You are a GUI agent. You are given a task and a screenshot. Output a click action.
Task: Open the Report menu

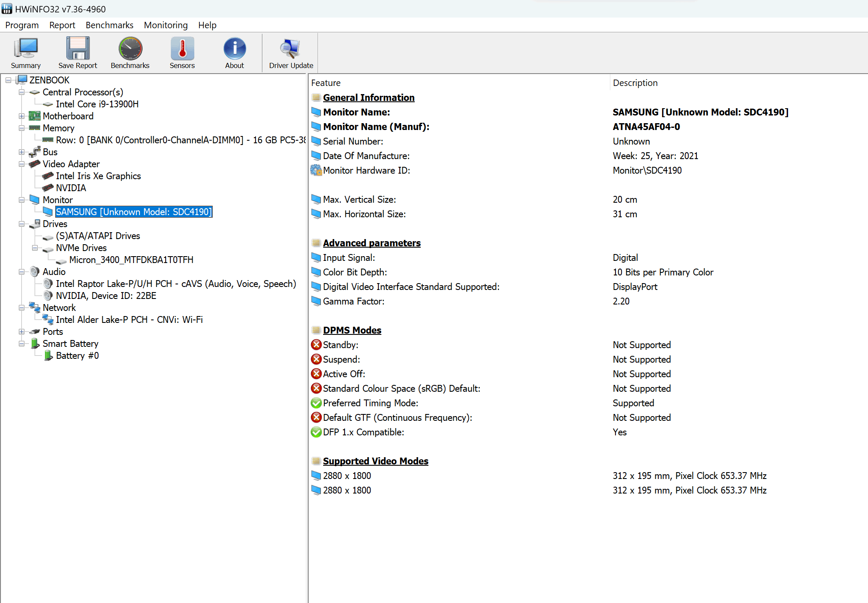pos(62,25)
